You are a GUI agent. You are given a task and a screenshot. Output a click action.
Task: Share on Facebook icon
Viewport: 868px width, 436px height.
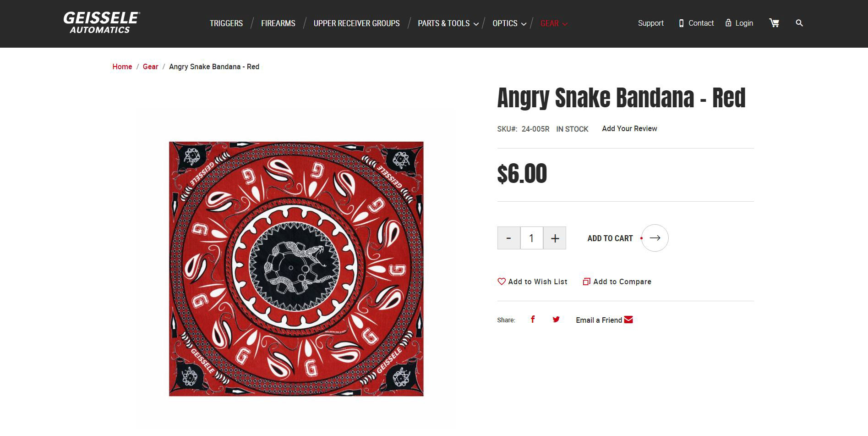pyautogui.click(x=533, y=320)
